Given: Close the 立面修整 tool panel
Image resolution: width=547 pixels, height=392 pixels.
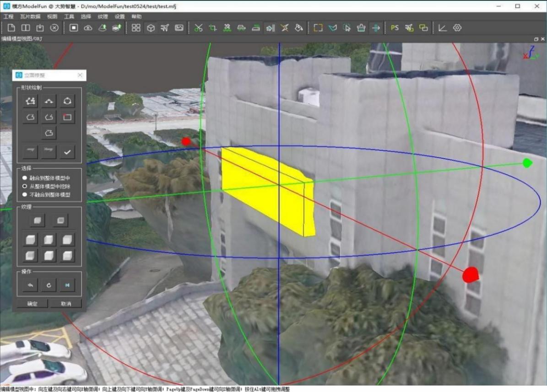Looking at the screenshot, I should click(80, 75).
